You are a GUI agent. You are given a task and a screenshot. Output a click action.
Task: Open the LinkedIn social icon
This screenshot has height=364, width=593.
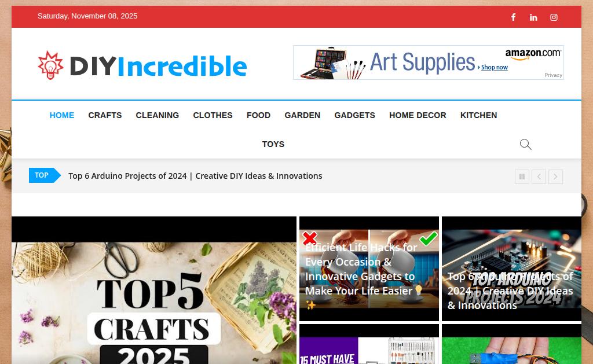pos(533,17)
